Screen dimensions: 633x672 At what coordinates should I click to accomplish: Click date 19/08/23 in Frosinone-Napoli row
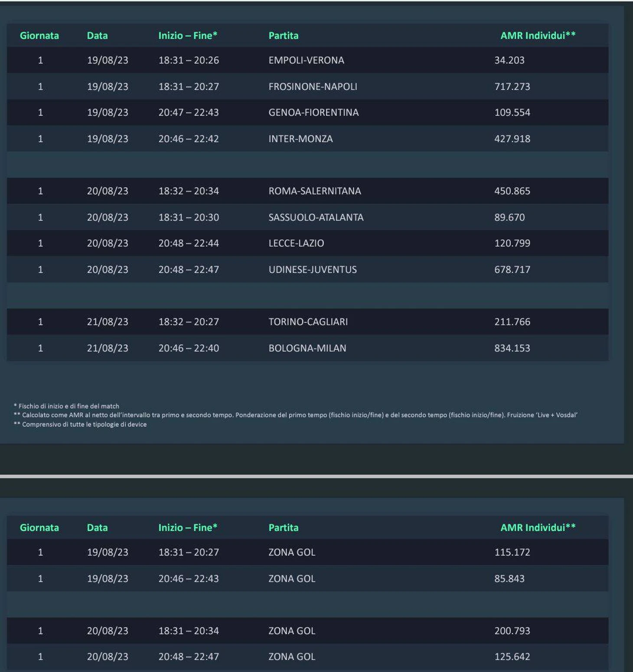click(108, 86)
